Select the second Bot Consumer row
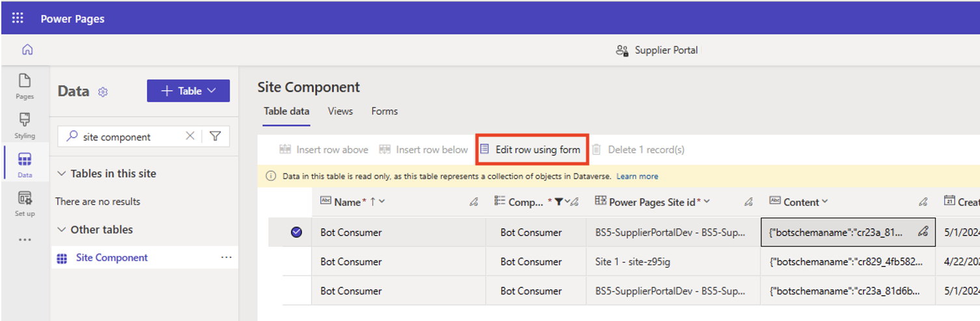The height and width of the screenshot is (321, 980). [x=297, y=262]
